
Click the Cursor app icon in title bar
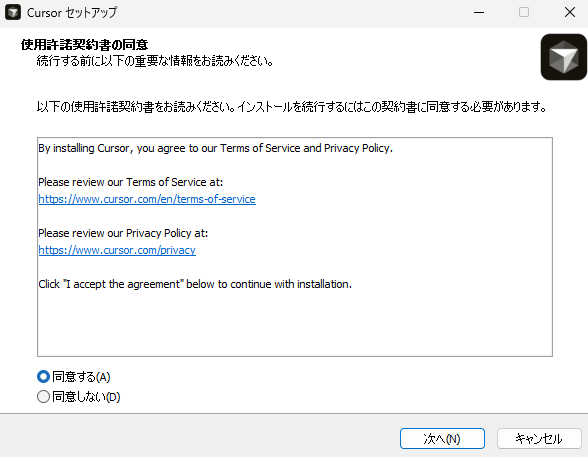click(x=13, y=12)
